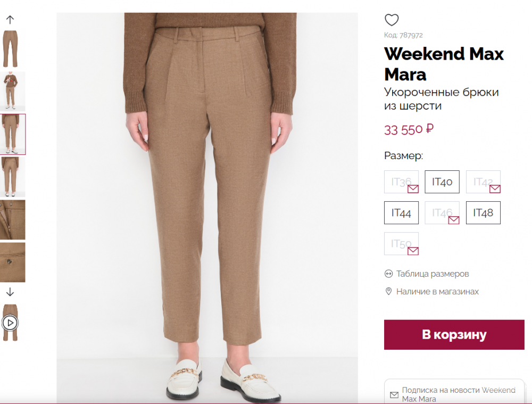The image size is (532, 404).
Task: Click the Weekend Max Mara brand title
Action: tap(443, 63)
